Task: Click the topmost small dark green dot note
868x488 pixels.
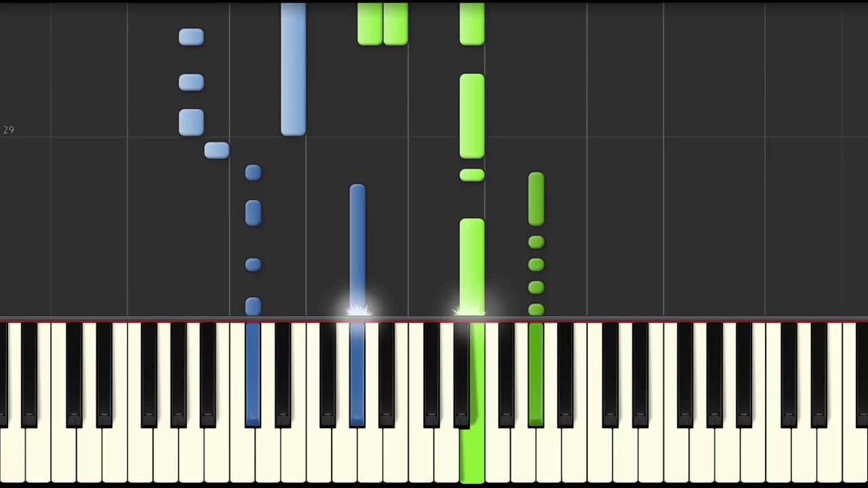Action: pyautogui.click(x=536, y=242)
